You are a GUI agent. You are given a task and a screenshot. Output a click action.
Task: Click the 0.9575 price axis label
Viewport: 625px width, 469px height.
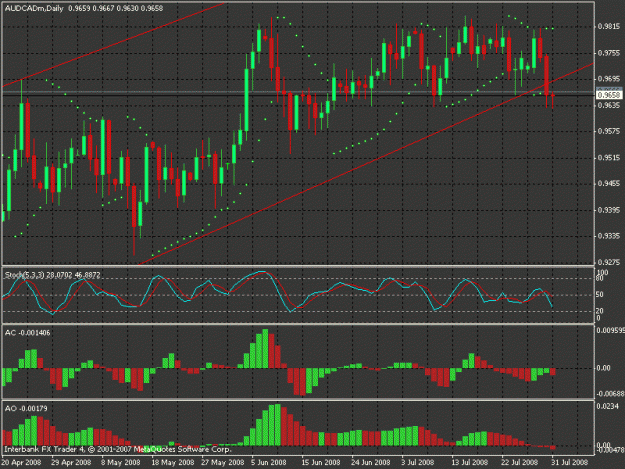(x=608, y=131)
